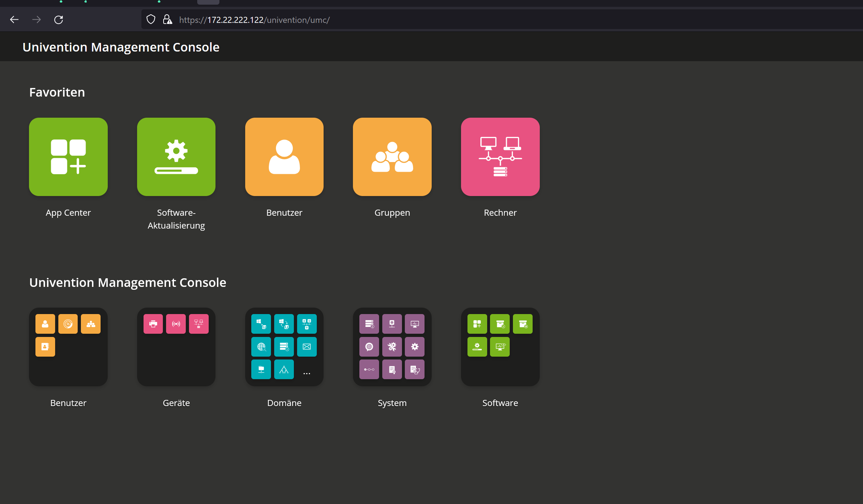Screen dimensions: 863x504
Task: Click the stethoscope diagnostic icon in System
Action: coord(415,370)
